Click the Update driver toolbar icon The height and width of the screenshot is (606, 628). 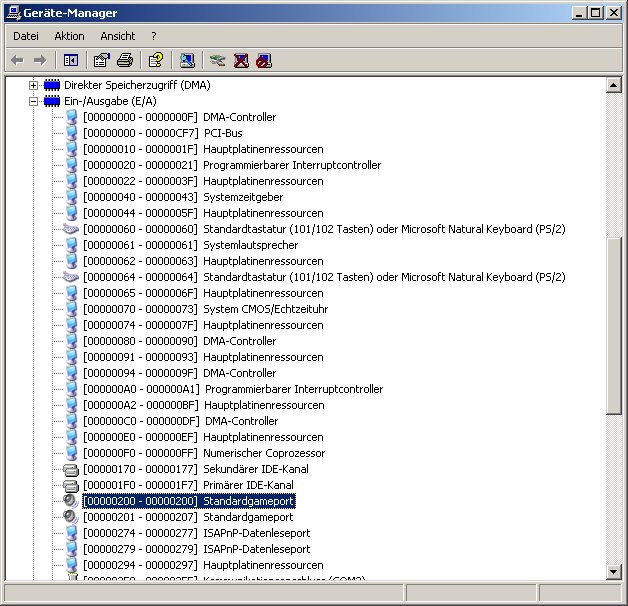pyautogui.click(x=218, y=60)
